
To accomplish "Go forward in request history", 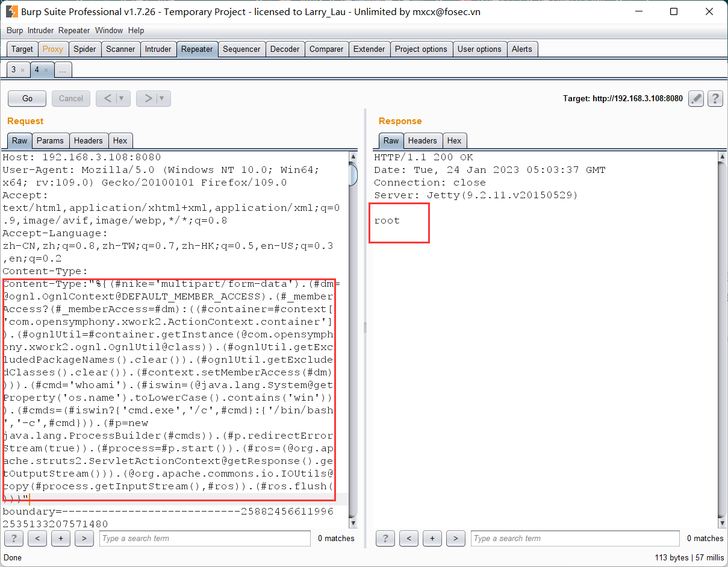I will (147, 98).
